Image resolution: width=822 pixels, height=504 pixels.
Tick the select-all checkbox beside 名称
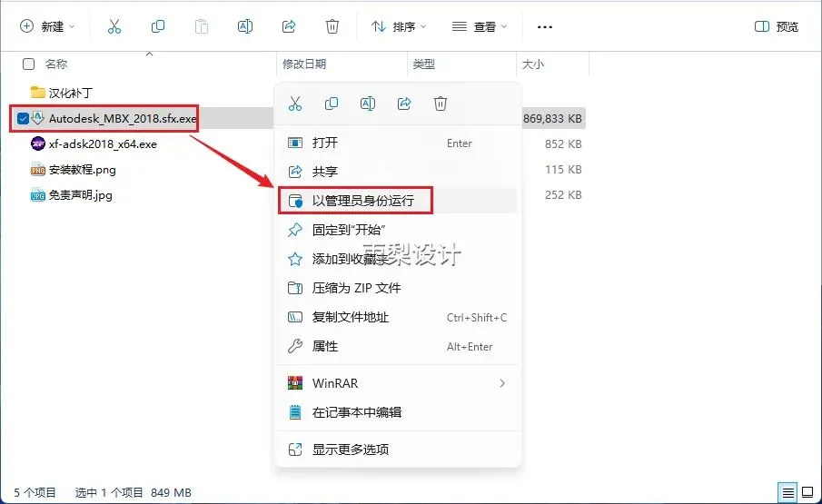pyautogui.click(x=28, y=64)
